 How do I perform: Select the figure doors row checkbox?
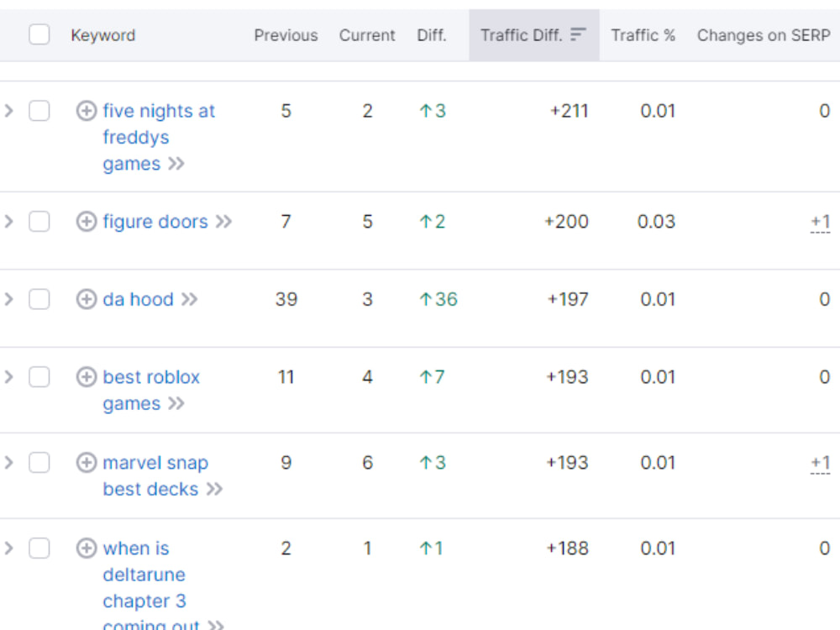coord(39,221)
